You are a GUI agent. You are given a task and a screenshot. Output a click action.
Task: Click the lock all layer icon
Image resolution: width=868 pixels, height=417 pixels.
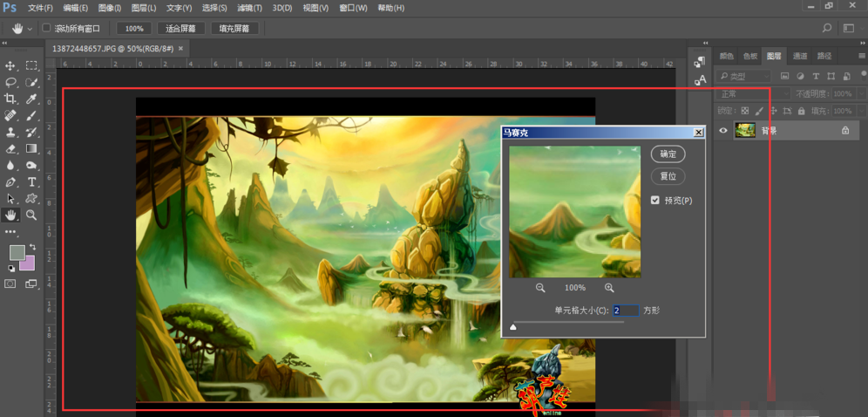803,111
